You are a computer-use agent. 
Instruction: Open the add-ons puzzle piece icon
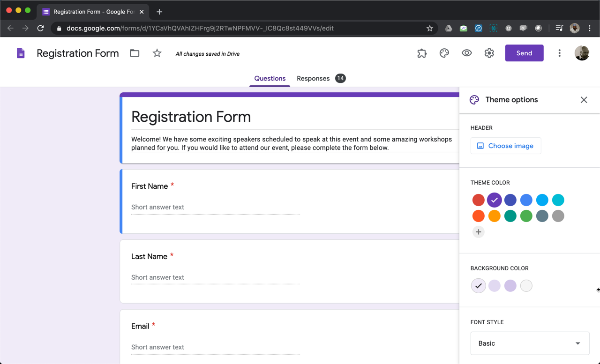click(x=422, y=53)
